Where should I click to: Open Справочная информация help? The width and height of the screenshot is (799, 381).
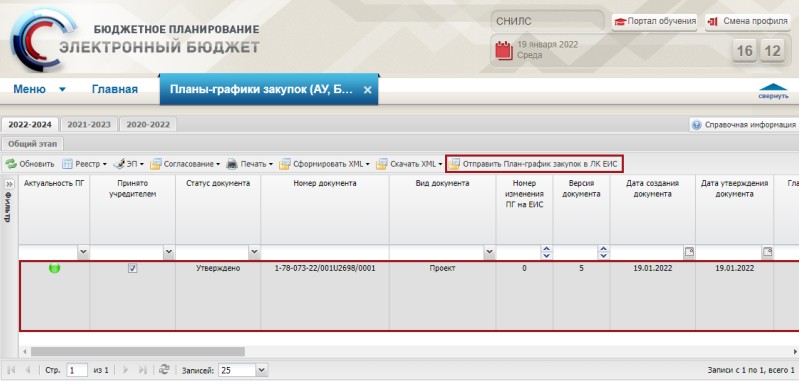coord(743,125)
